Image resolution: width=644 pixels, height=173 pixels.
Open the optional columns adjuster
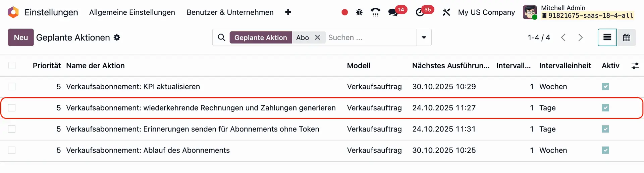[635, 66]
